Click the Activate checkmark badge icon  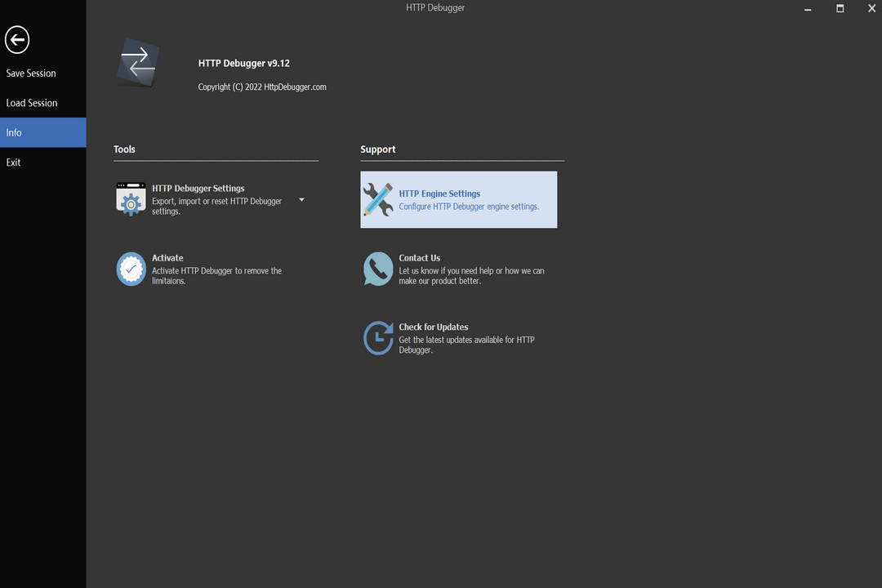(131, 269)
